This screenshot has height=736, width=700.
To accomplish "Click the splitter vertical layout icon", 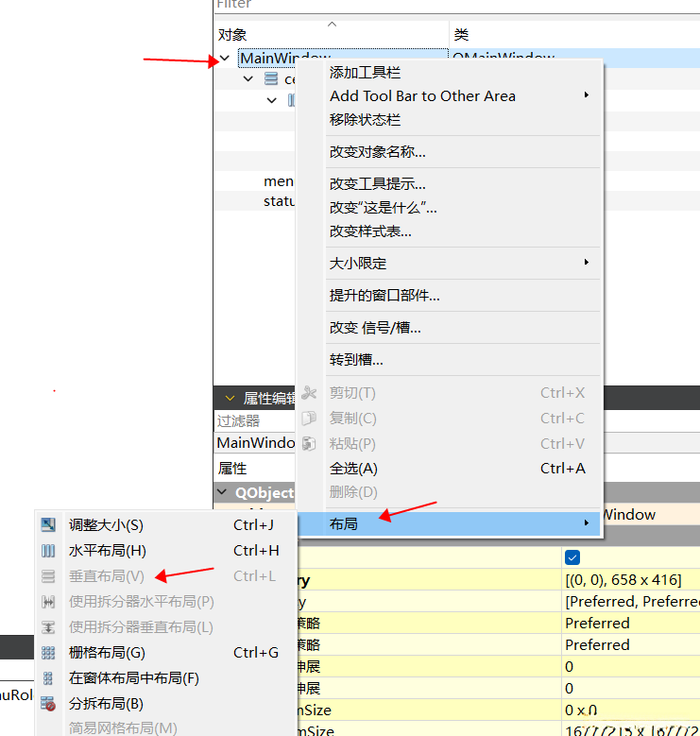I will (x=48, y=627).
